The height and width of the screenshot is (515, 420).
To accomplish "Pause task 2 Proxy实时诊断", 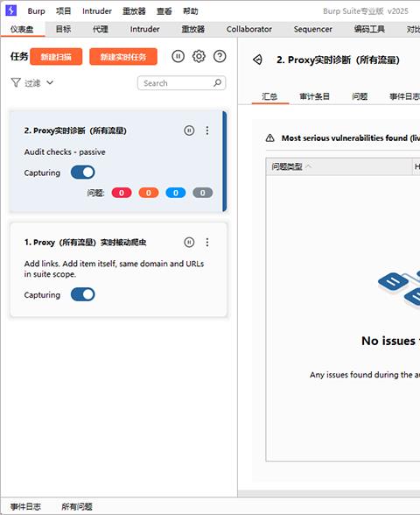I will pos(189,131).
